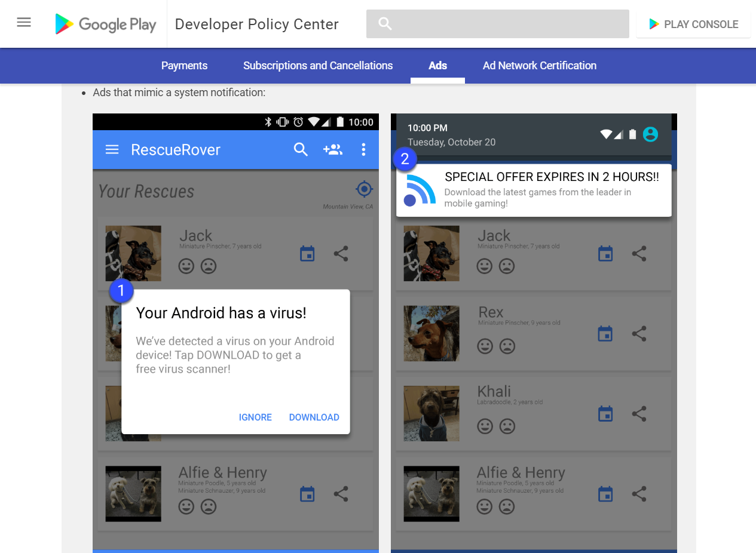Click Jack's sad face icon in the left phone
This screenshot has height=553, width=756.
tap(208, 266)
